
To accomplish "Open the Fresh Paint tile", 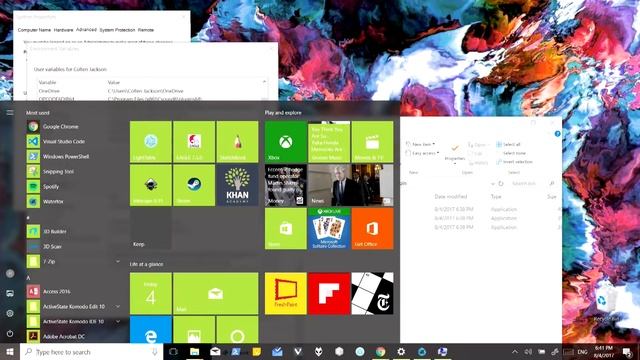I will [285, 293].
